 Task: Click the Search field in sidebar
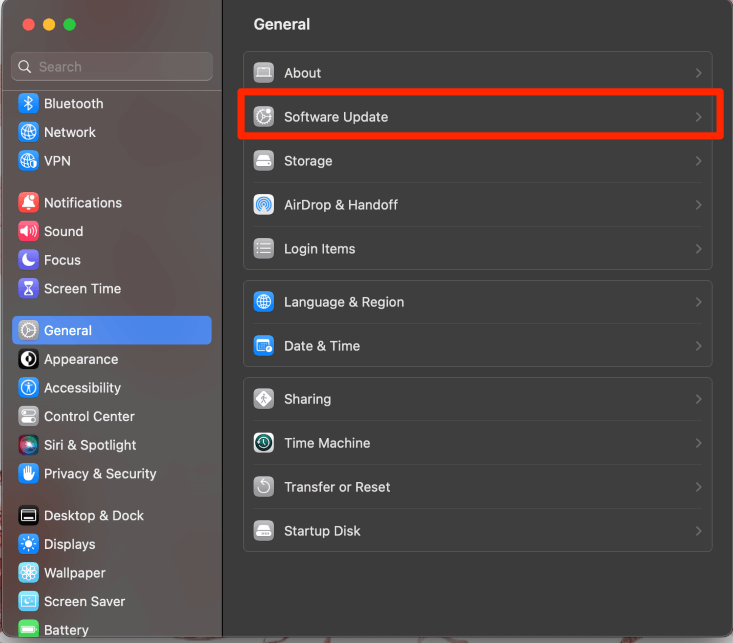tap(120, 67)
